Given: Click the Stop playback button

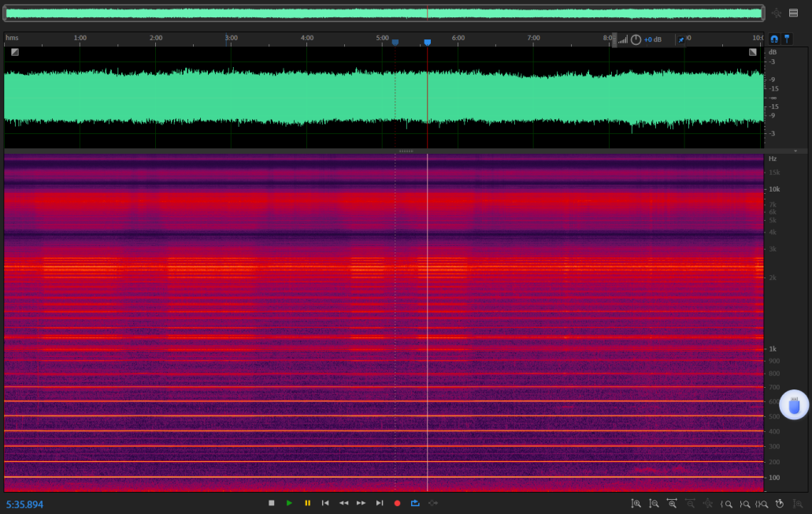Looking at the screenshot, I should click(x=272, y=503).
